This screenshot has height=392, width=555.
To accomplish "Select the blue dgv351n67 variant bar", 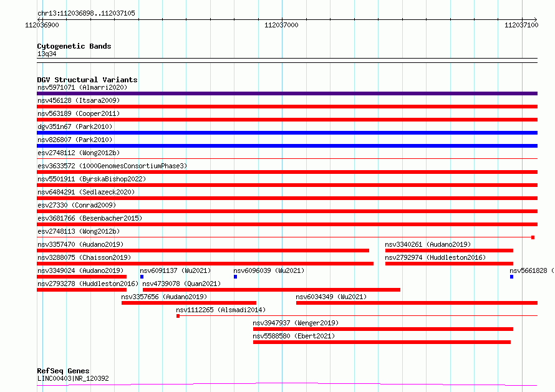I will [x=287, y=133].
